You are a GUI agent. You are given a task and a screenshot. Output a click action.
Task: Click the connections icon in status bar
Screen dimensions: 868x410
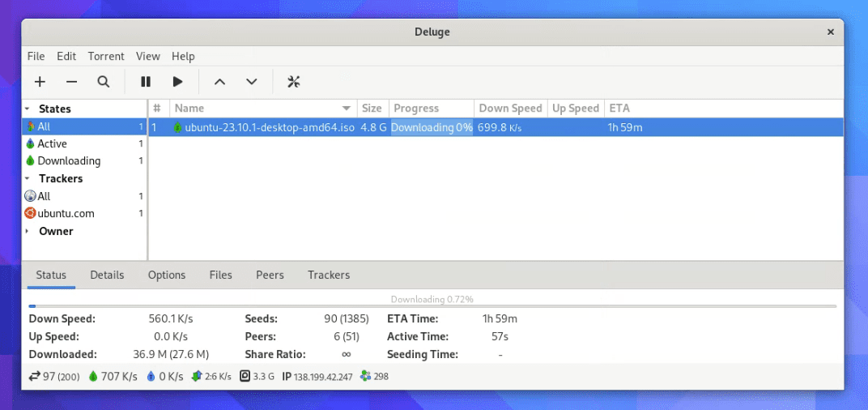click(34, 376)
